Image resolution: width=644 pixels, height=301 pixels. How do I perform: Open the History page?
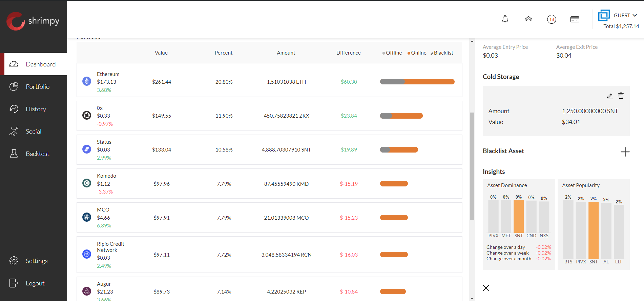tap(34, 109)
